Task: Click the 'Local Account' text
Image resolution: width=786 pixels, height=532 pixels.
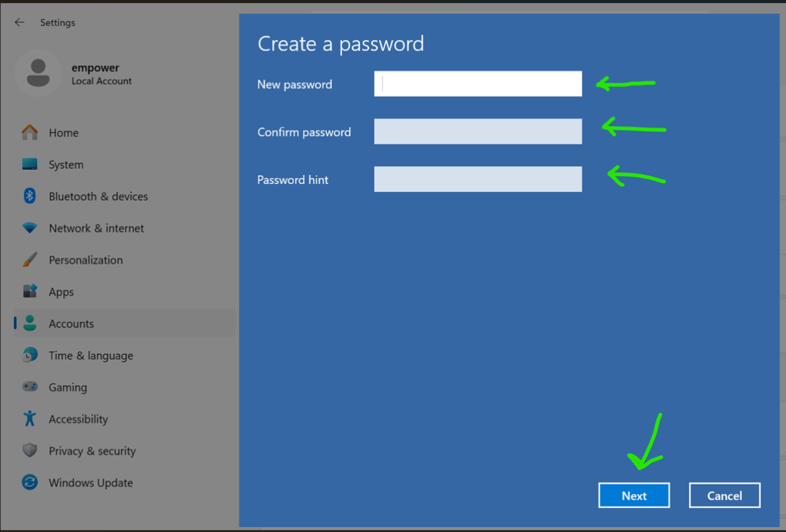Action: click(x=102, y=81)
